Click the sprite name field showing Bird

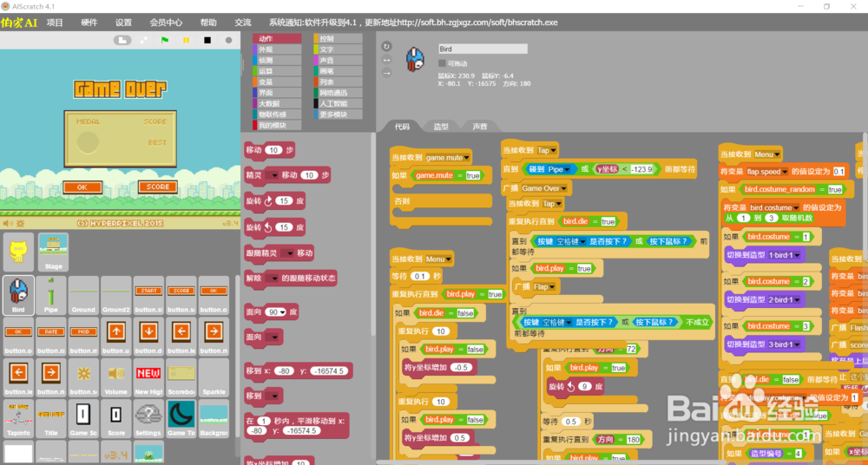point(483,49)
